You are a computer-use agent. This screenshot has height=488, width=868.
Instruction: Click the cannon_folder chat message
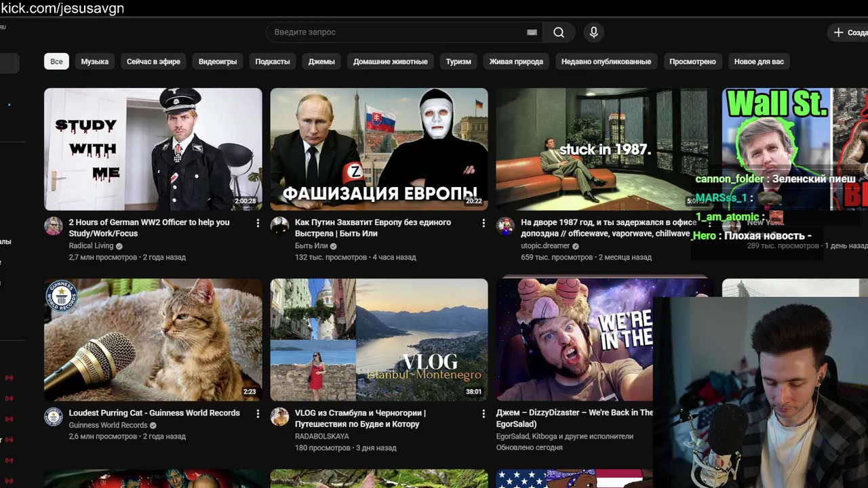pos(775,179)
